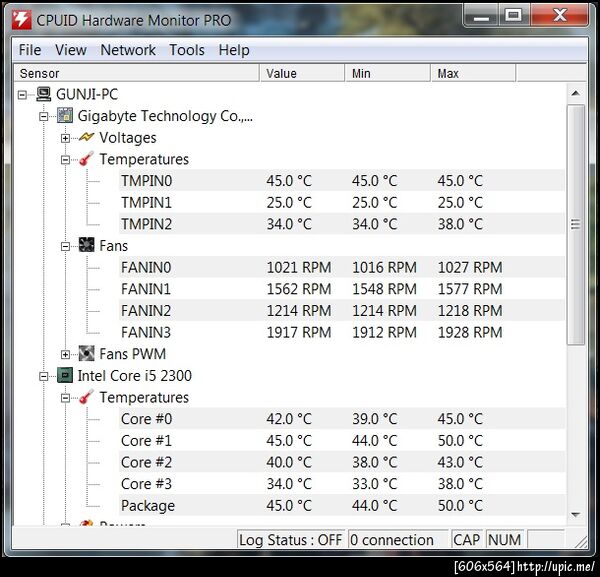600x577 pixels.
Task: Click the scrollbar down arrow
Action: tap(576, 515)
